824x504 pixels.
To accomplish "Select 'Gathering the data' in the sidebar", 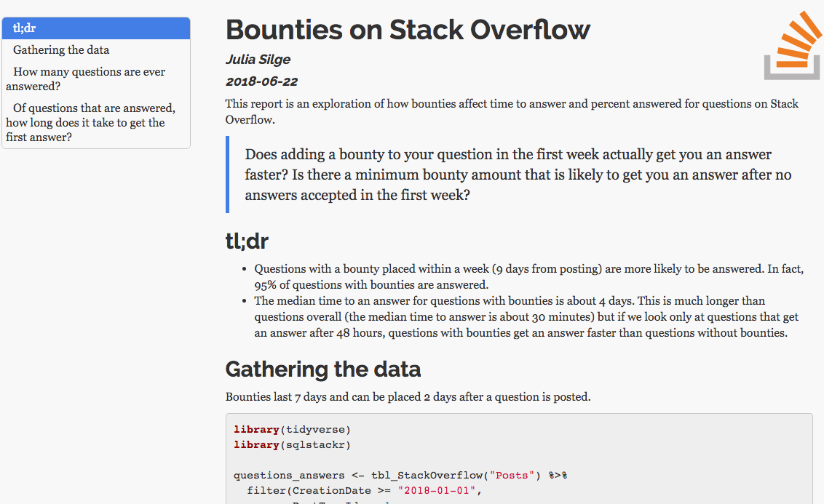I will 60,49.
